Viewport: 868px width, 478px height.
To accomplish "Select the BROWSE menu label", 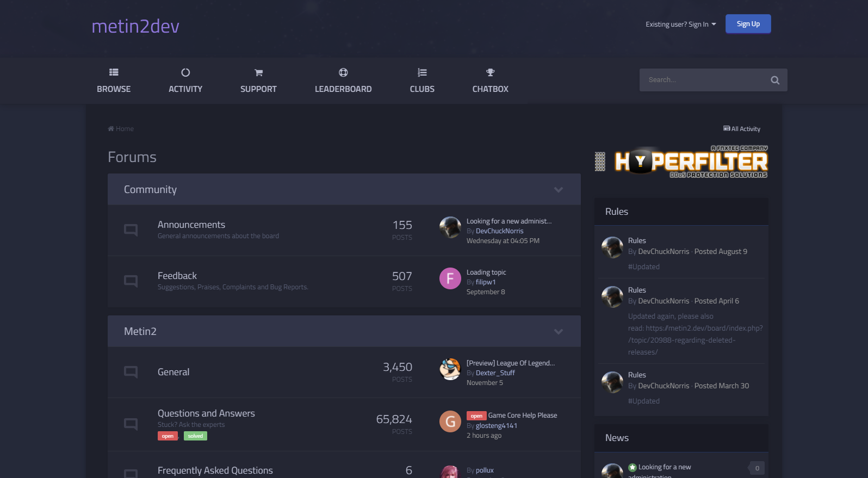I will pos(114,89).
